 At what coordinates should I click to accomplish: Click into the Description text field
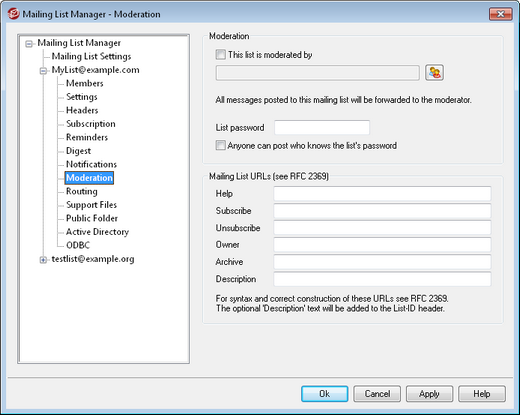point(382,279)
